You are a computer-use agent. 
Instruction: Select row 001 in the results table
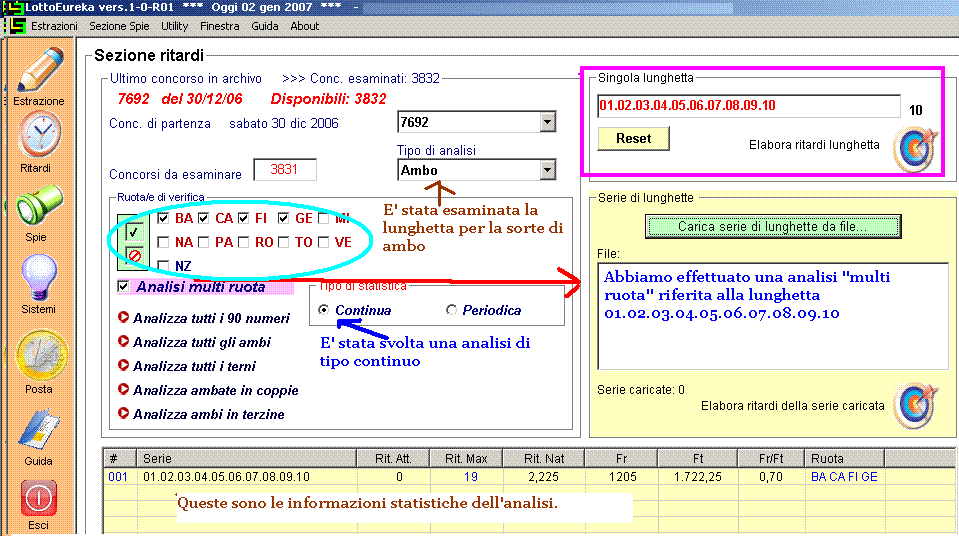pos(530,477)
